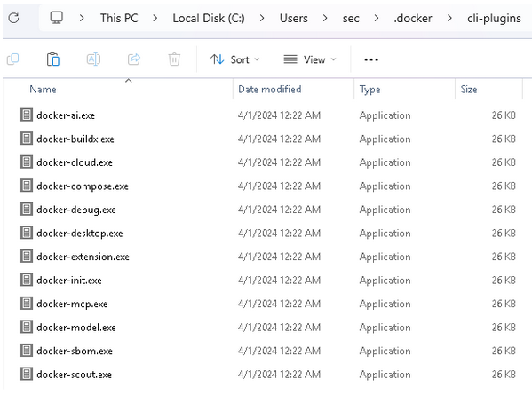The width and height of the screenshot is (532, 396).
Task: Expand chevron after .docker breadcrumb
Action: [x=449, y=18]
